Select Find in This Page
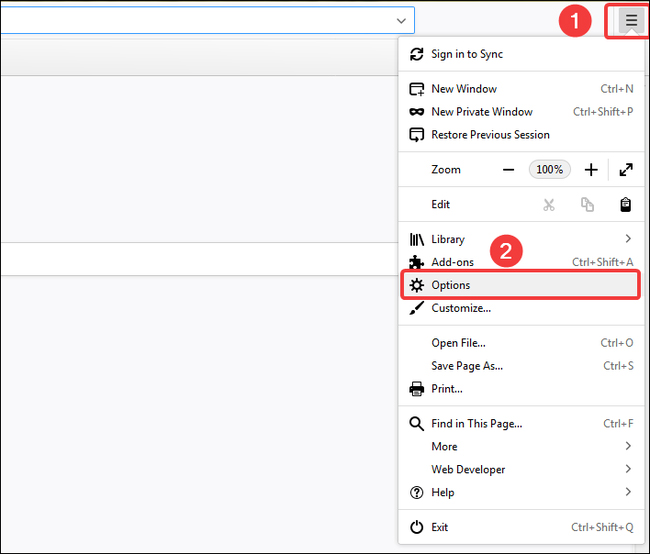 click(477, 423)
